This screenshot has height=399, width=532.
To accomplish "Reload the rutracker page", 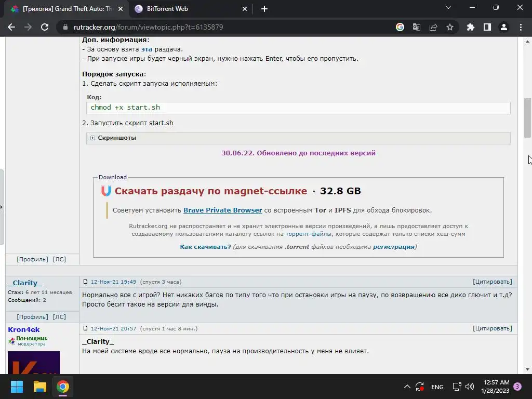I will [x=45, y=27].
